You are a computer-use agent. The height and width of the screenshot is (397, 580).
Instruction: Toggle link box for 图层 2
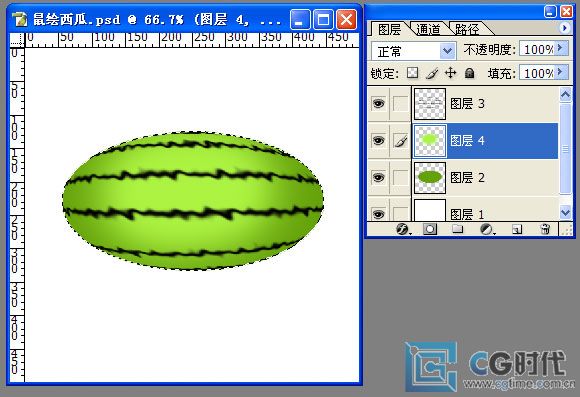pyautogui.click(x=400, y=178)
